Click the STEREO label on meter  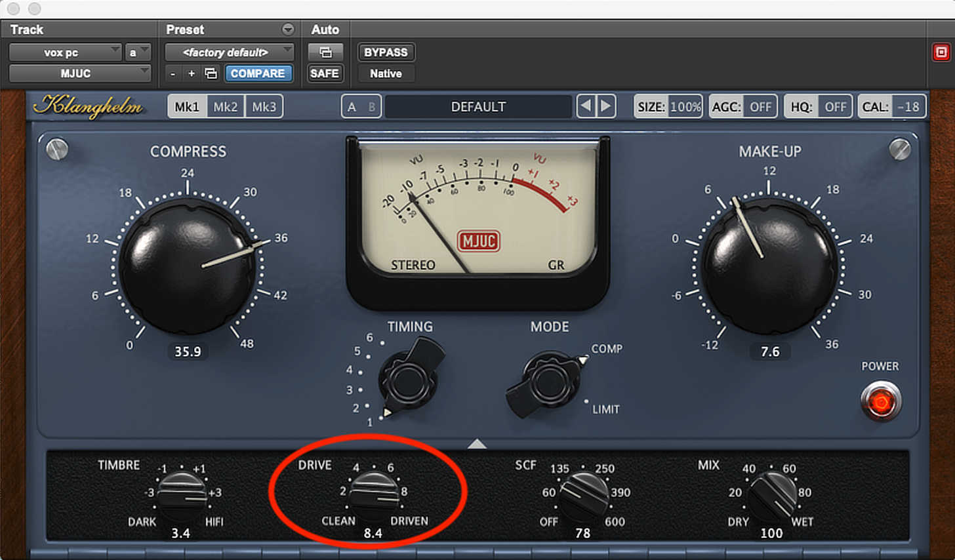(413, 265)
